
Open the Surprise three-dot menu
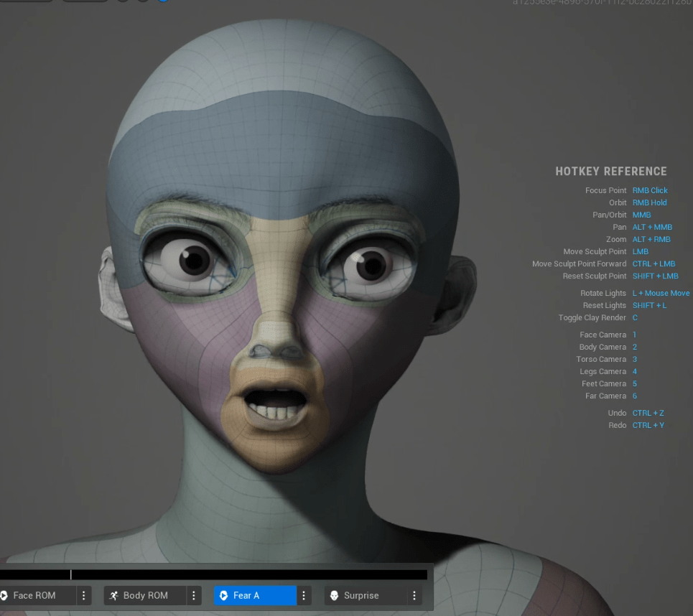pyautogui.click(x=414, y=595)
